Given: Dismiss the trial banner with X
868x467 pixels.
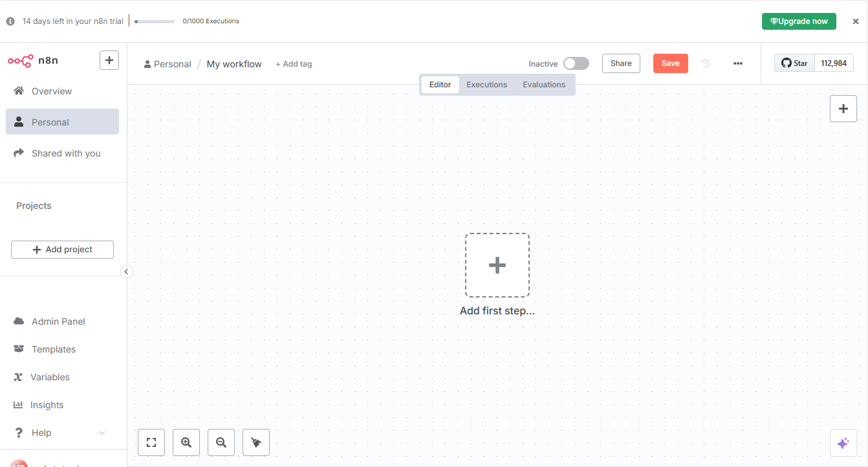Looking at the screenshot, I should (856, 21).
